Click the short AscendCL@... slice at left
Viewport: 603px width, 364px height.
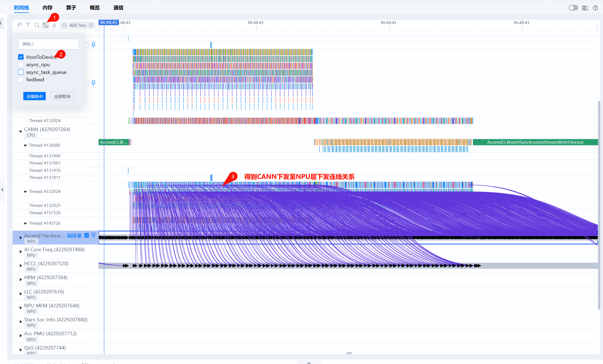[x=113, y=142]
